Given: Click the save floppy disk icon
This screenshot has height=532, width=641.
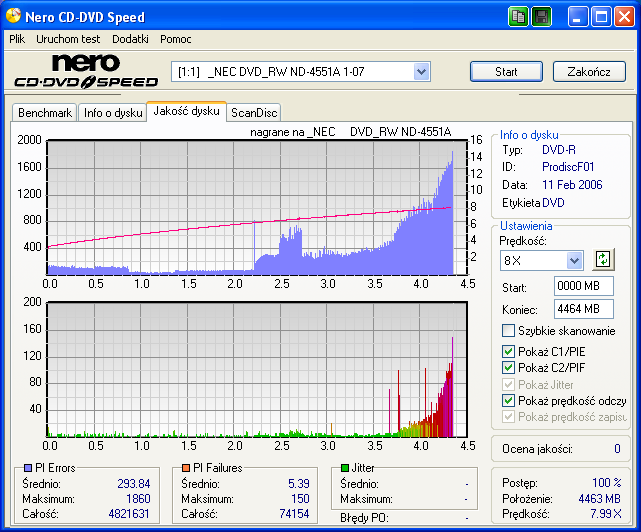Looking at the screenshot, I should pyautogui.click(x=541, y=17).
